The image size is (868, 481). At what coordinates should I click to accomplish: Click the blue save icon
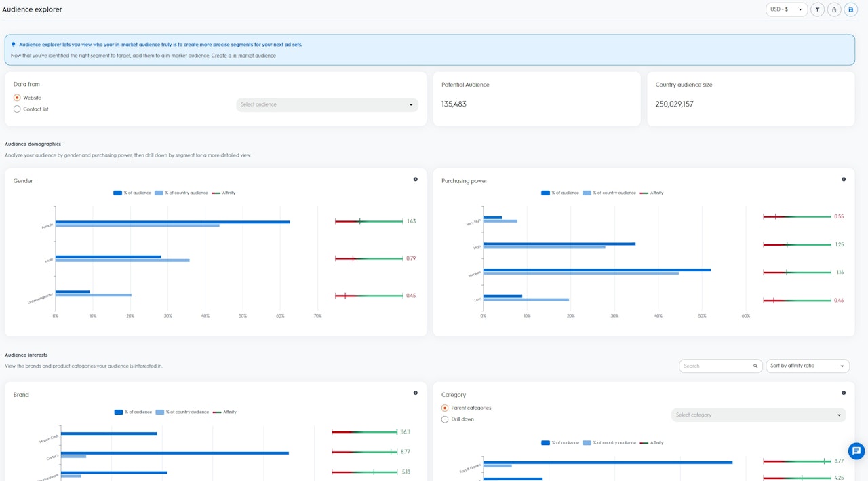click(851, 9)
